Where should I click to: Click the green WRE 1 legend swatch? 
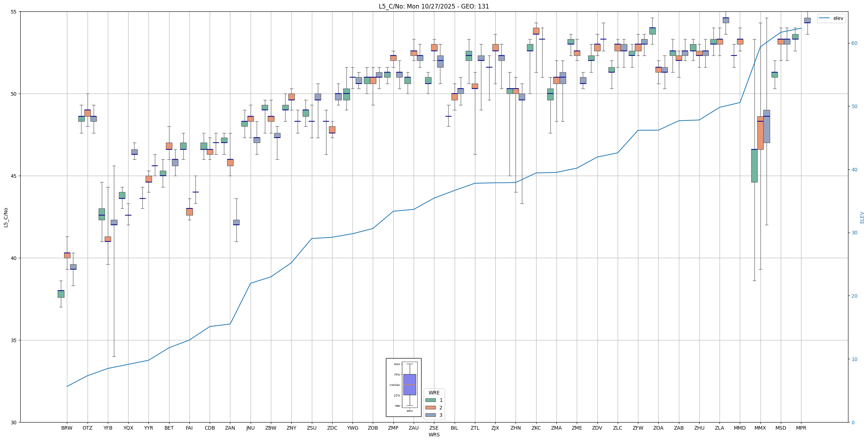pos(430,400)
